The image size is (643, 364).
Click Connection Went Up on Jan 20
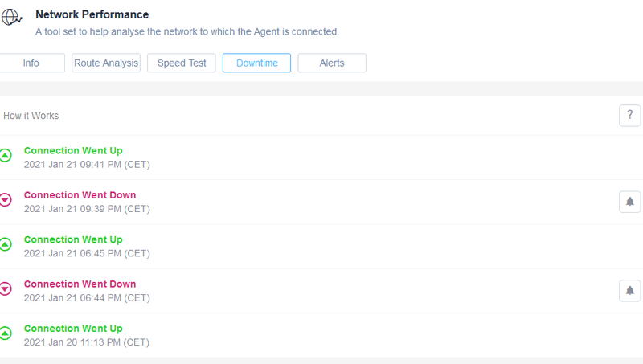73,329
